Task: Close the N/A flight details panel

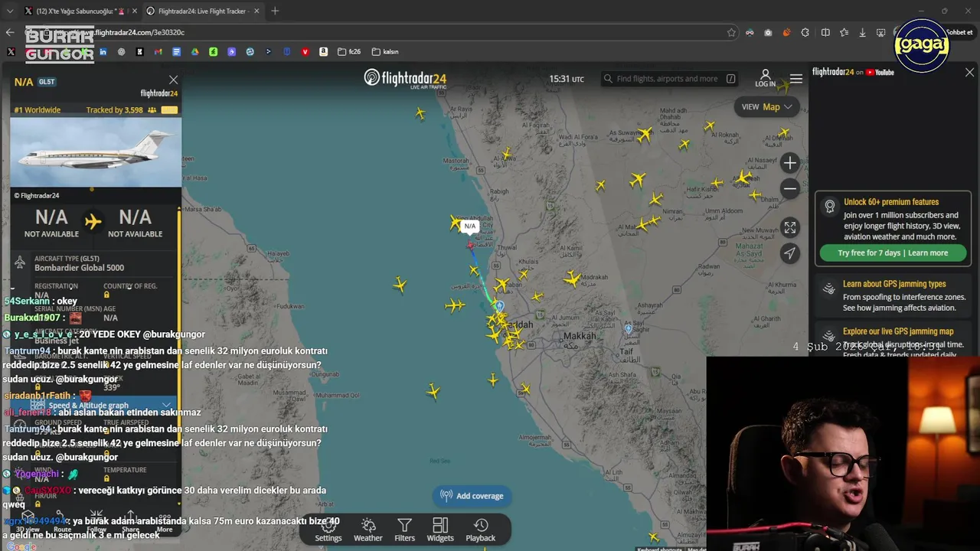Action: coord(174,80)
